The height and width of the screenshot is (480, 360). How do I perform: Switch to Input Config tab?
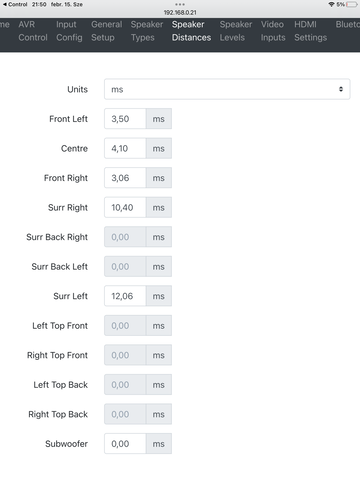coord(69,31)
